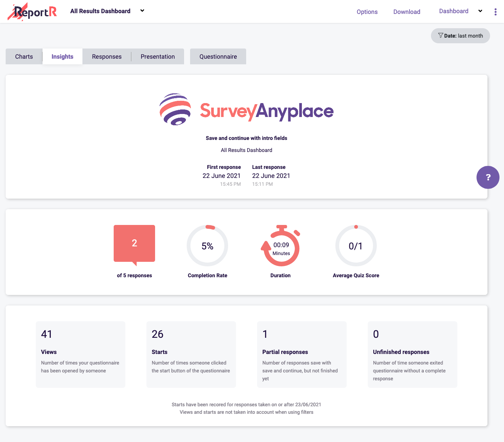
Task: Open the Options menu
Action: tap(367, 12)
